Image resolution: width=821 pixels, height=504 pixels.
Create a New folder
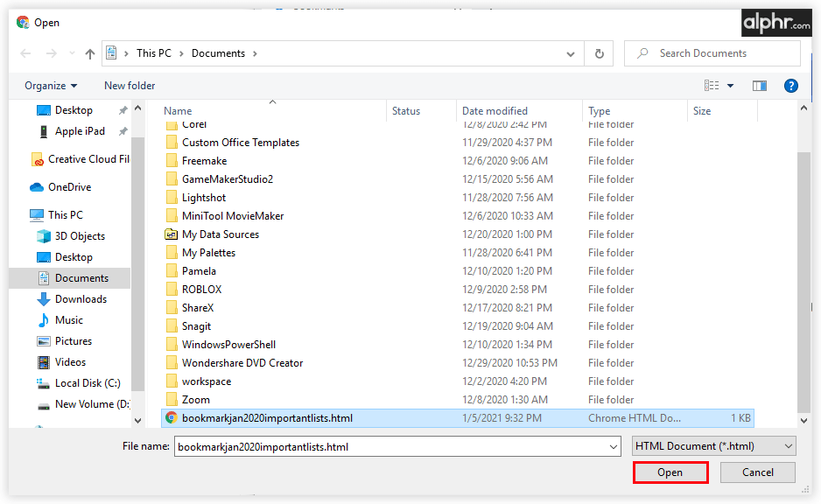click(130, 85)
